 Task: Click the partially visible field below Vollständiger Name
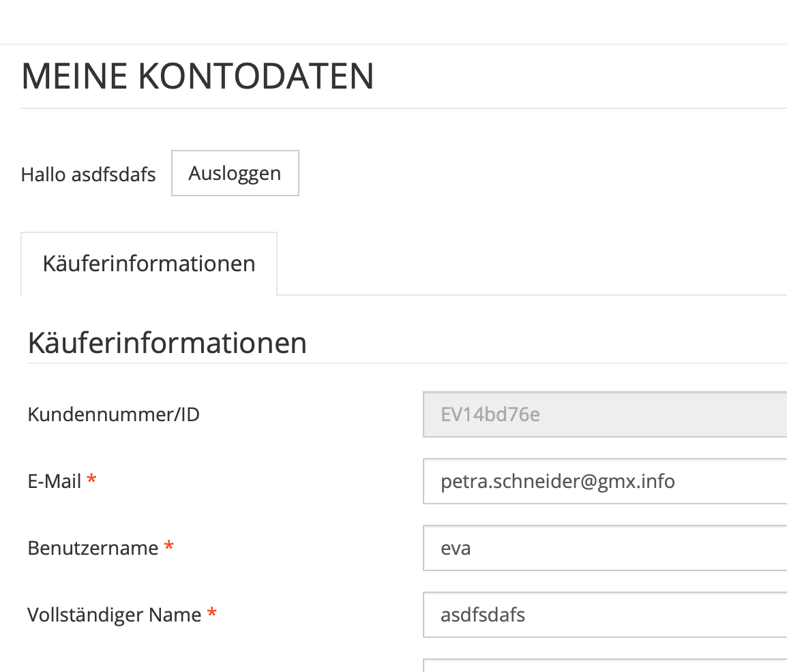click(x=604, y=665)
